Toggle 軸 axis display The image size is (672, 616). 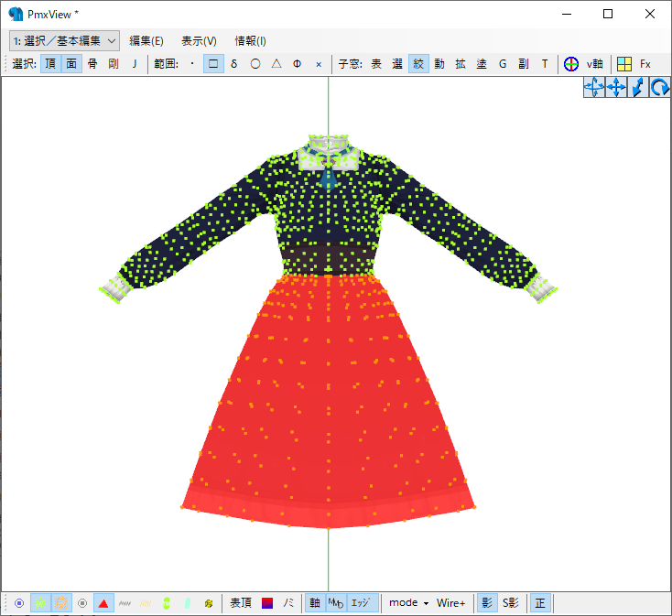point(315,603)
